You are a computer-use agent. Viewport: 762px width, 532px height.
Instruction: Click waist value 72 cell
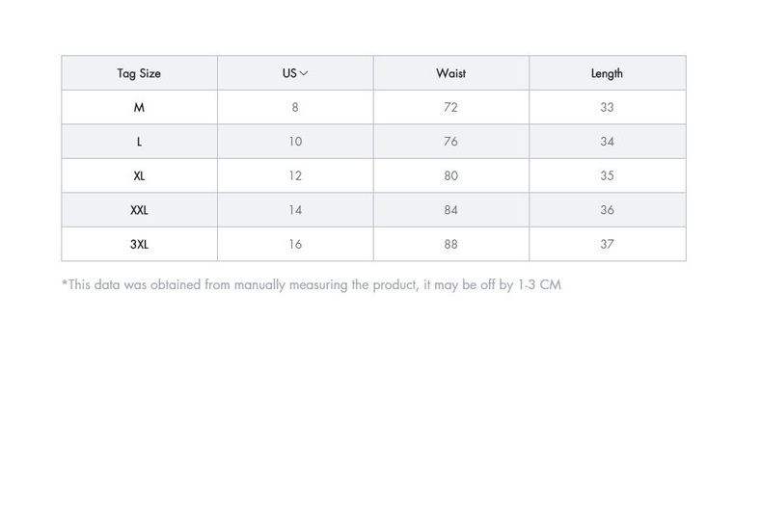(450, 107)
